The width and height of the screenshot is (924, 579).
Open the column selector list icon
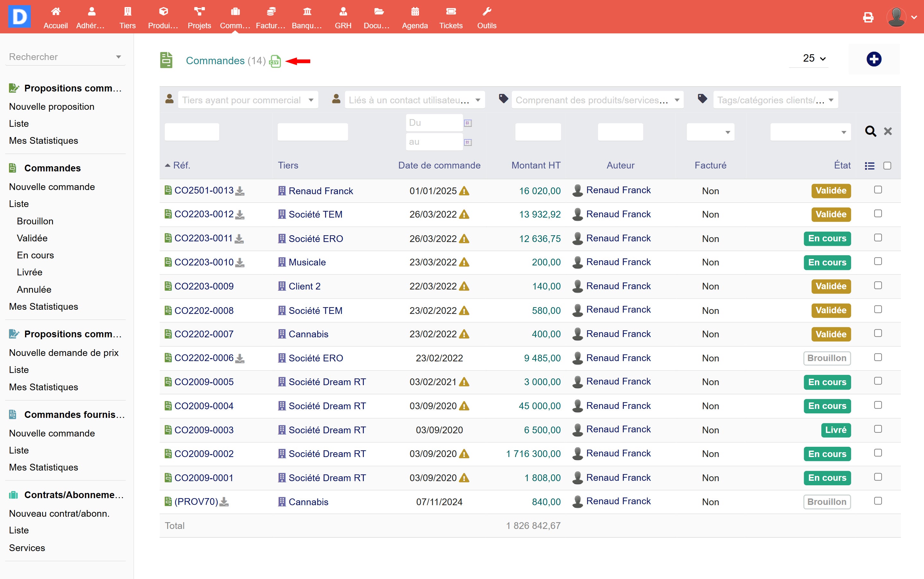869,166
